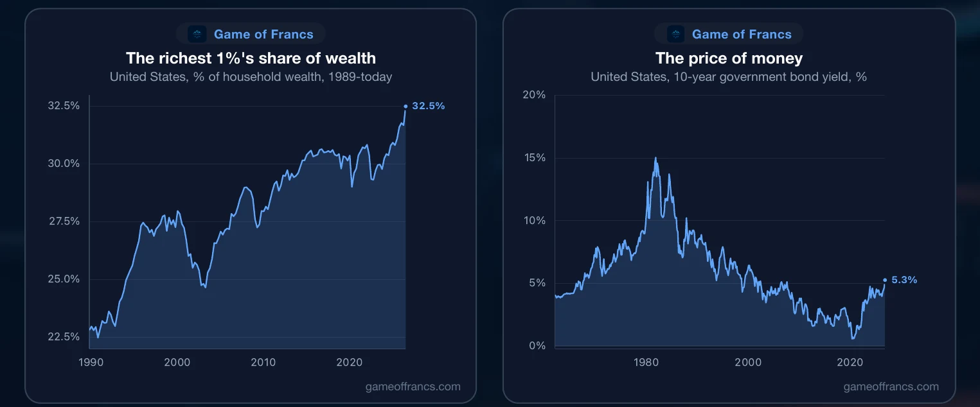The image size is (980, 407).
Task: Click the 2000 x-axis label on bond chart
Action: [x=749, y=363]
